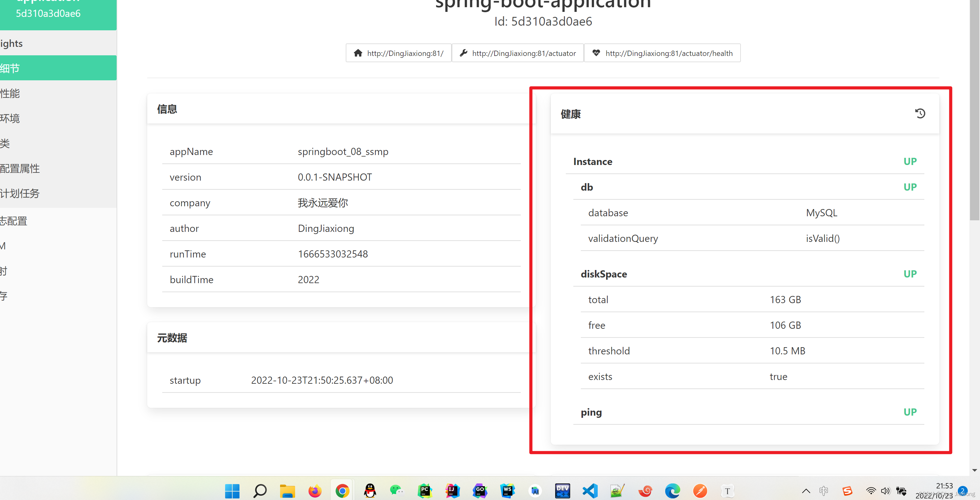Open the actuator management URL button
Screen dimensions: 980x500
[x=517, y=53]
